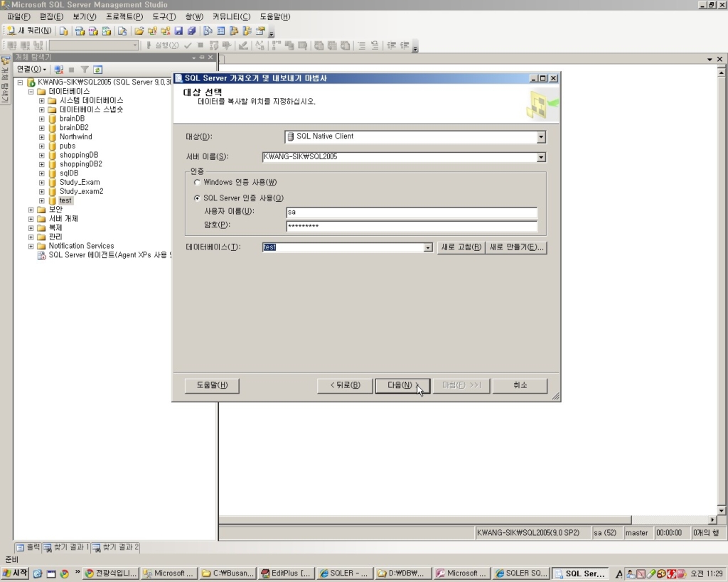Image resolution: width=728 pixels, height=582 pixels.
Task: Start an Analysis Services MDX query
Action: tap(80, 31)
